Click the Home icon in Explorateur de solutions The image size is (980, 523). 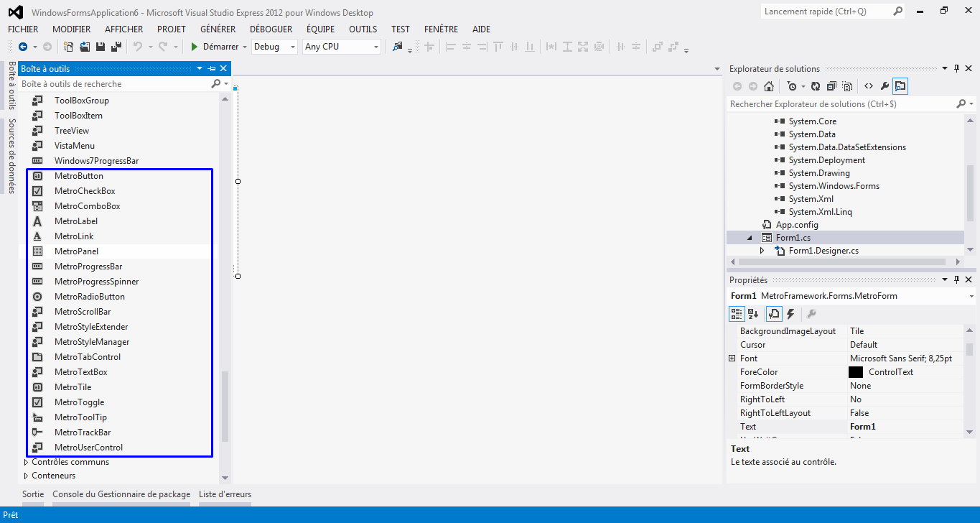pos(768,86)
